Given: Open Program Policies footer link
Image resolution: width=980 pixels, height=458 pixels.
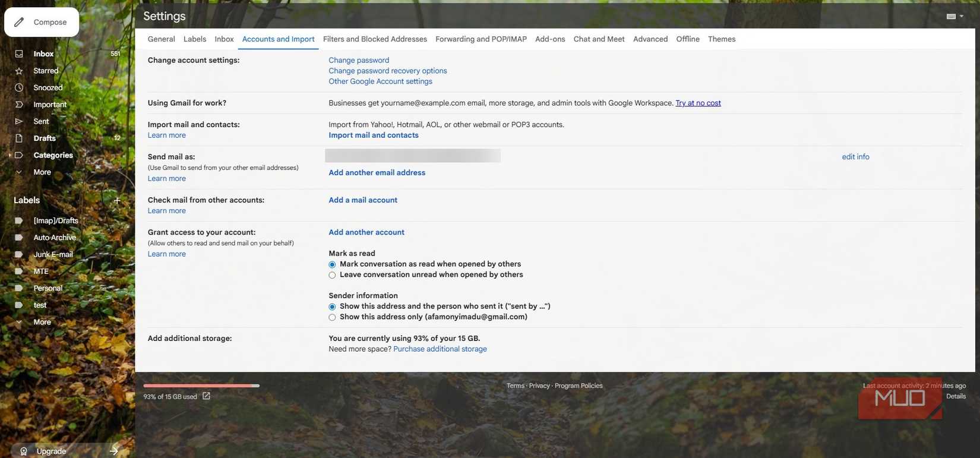Looking at the screenshot, I should pyautogui.click(x=578, y=386).
